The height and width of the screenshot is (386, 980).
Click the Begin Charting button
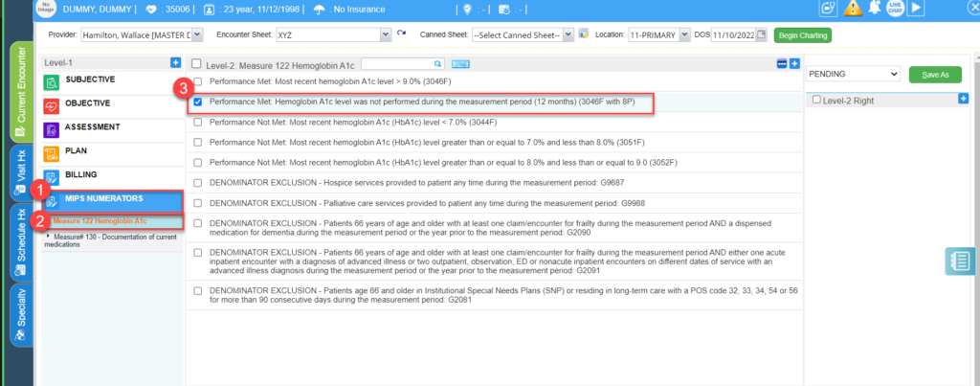(803, 35)
